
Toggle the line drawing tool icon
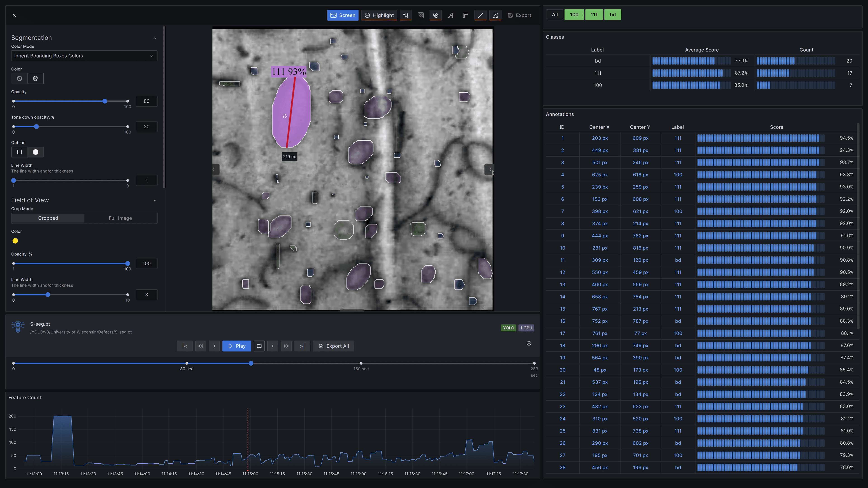pos(480,15)
